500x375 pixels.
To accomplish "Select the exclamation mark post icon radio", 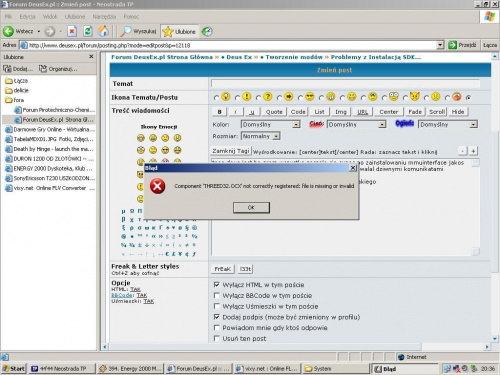I will (x=237, y=98).
